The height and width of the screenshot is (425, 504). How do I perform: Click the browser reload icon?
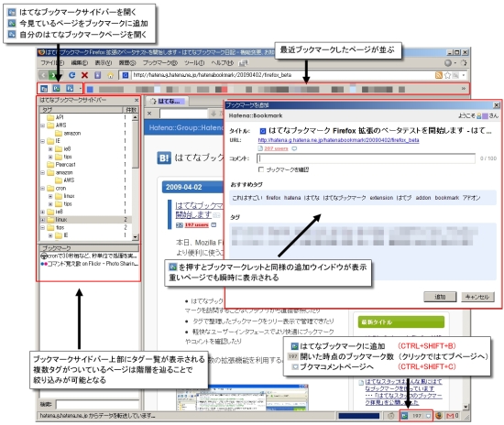coord(72,75)
